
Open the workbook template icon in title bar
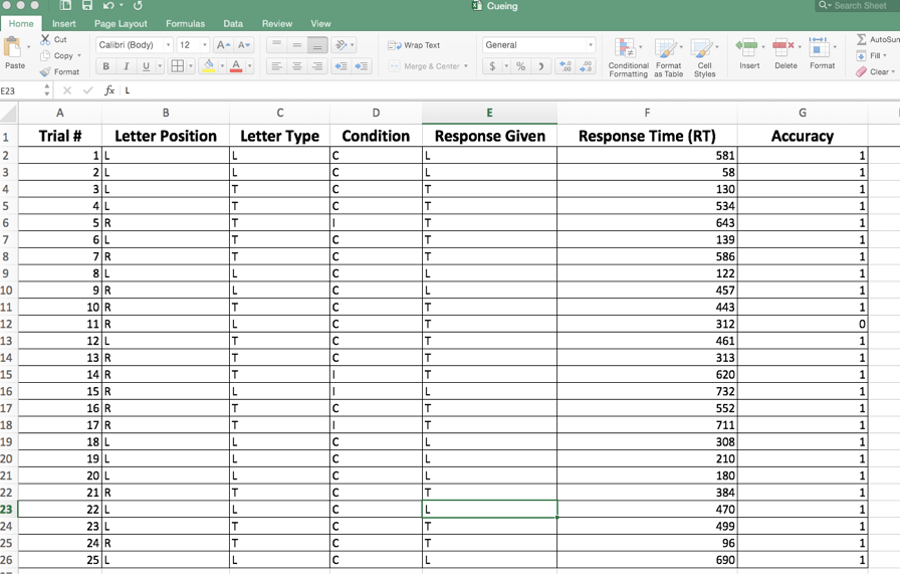click(65, 6)
